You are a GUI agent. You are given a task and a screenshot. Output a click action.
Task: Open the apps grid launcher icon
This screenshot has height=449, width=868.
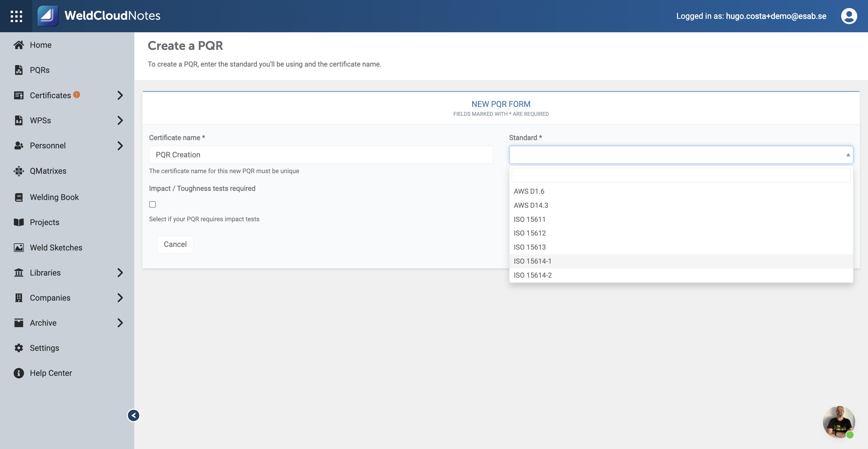pos(16,16)
